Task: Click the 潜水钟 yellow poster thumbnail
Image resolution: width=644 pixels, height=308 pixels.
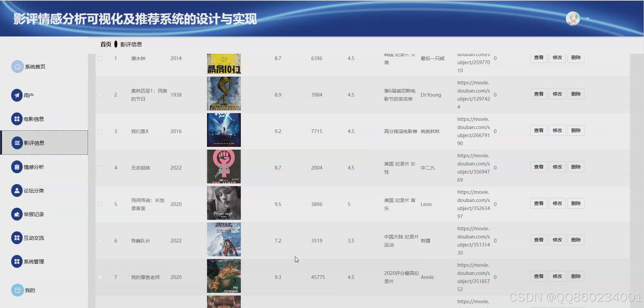Action: click(x=224, y=64)
